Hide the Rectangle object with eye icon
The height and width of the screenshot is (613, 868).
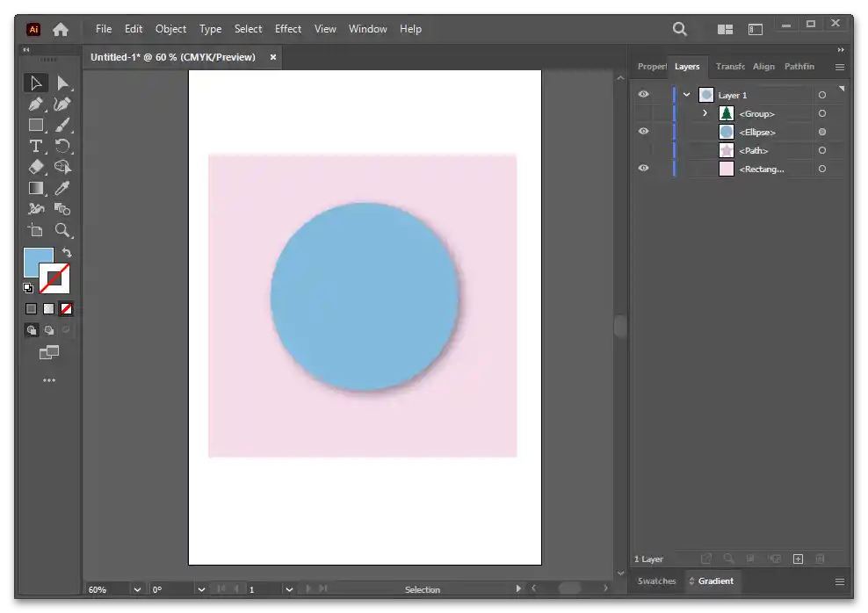(643, 169)
